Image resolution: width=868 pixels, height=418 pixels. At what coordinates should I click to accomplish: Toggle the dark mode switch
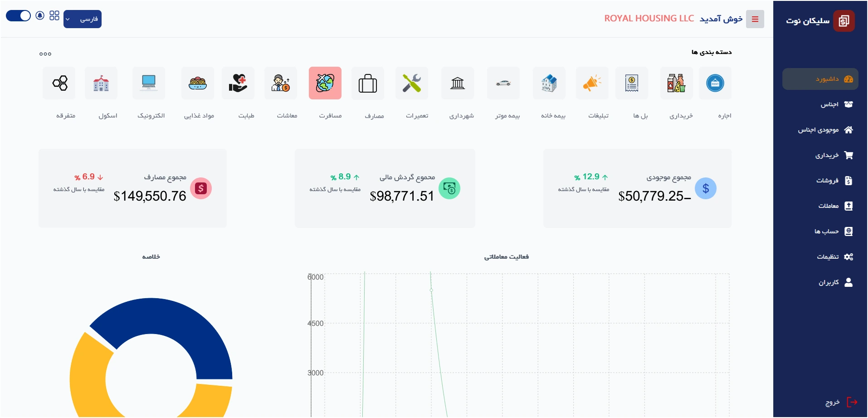click(18, 16)
